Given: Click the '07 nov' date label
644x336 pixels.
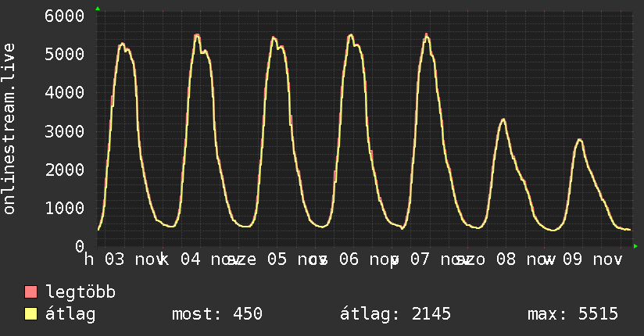Looking at the screenshot, I should (x=439, y=259).
